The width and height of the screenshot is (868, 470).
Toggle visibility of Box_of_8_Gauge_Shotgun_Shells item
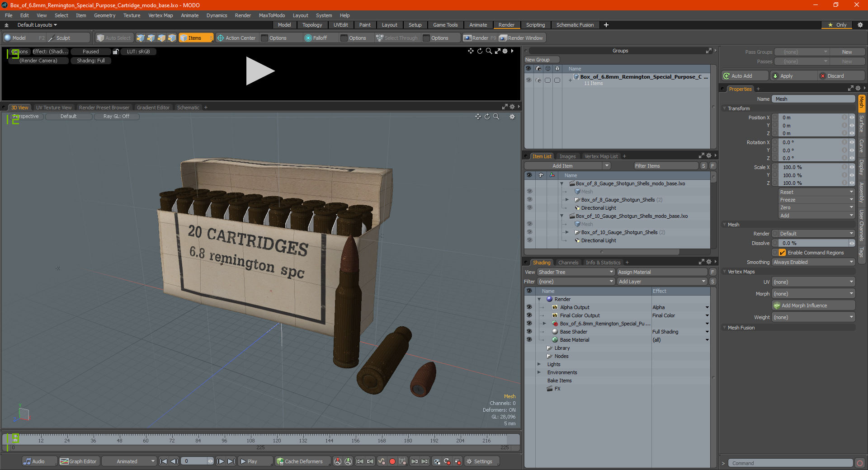[529, 200]
